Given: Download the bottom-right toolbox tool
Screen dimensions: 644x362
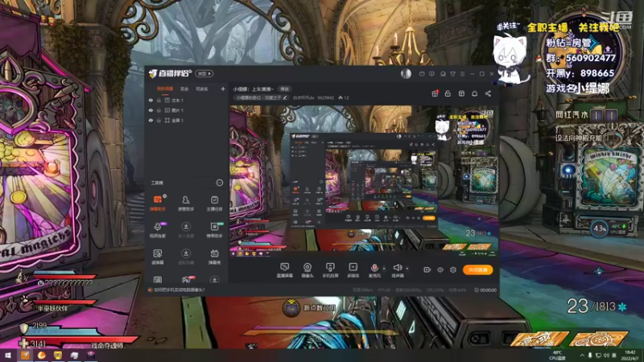Looking at the screenshot, I should [x=214, y=280].
